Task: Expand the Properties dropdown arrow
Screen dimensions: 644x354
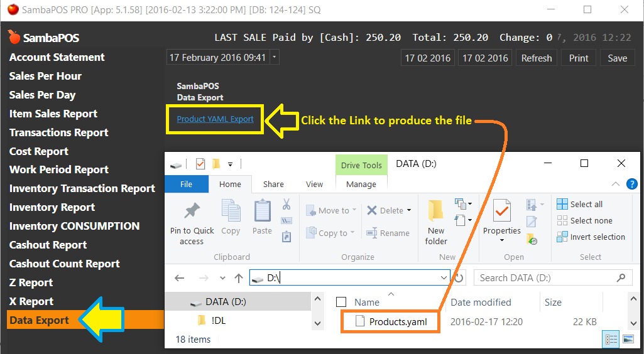Action: point(502,240)
